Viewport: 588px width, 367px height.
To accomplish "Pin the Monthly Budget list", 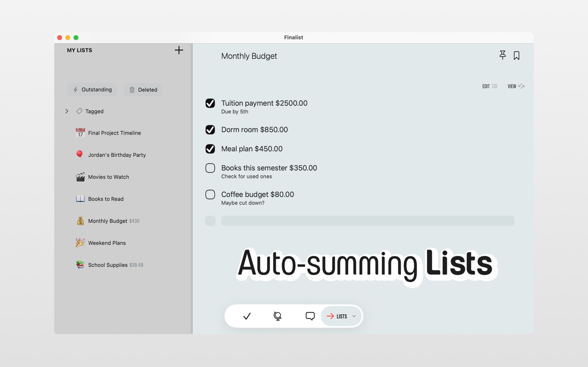I will [x=502, y=55].
